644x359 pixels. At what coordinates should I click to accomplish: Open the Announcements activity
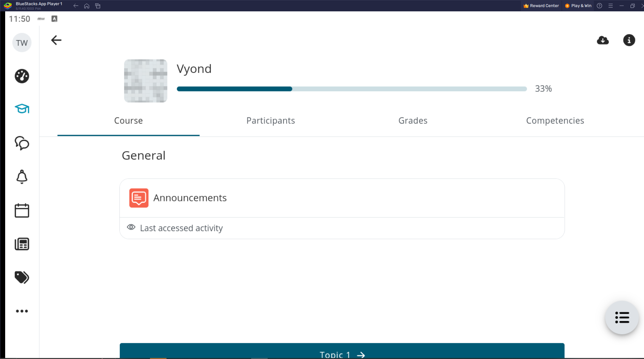[342, 198]
